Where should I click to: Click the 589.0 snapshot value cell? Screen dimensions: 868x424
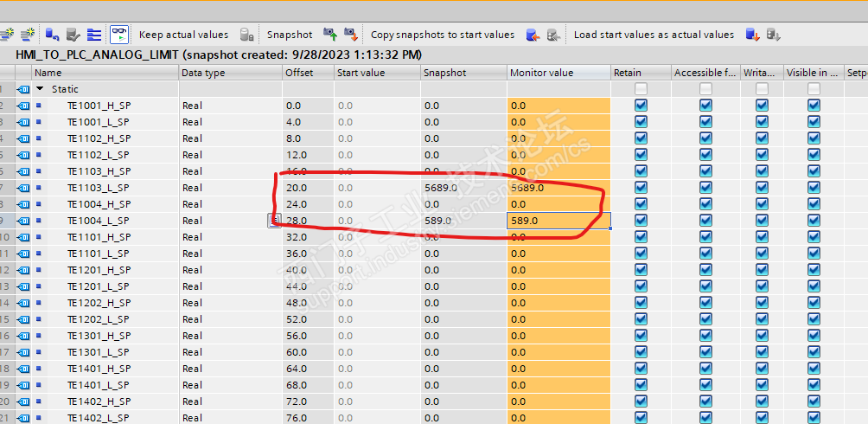464,221
